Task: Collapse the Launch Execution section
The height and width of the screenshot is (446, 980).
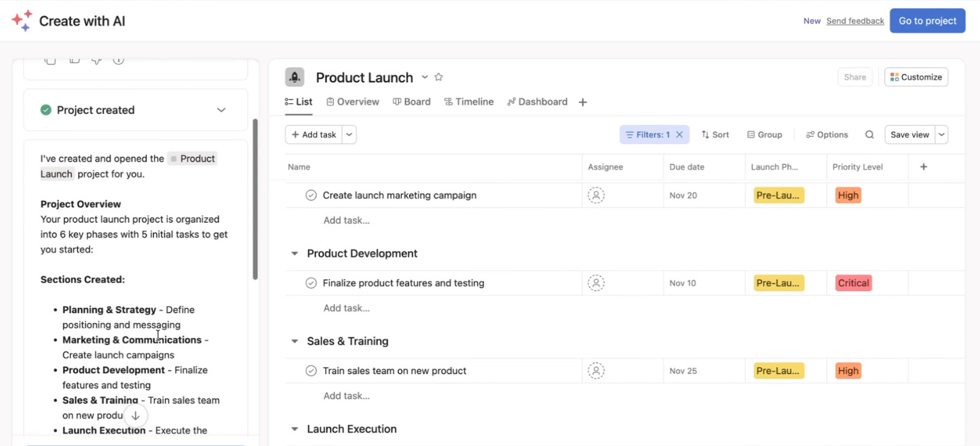Action: (x=295, y=429)
